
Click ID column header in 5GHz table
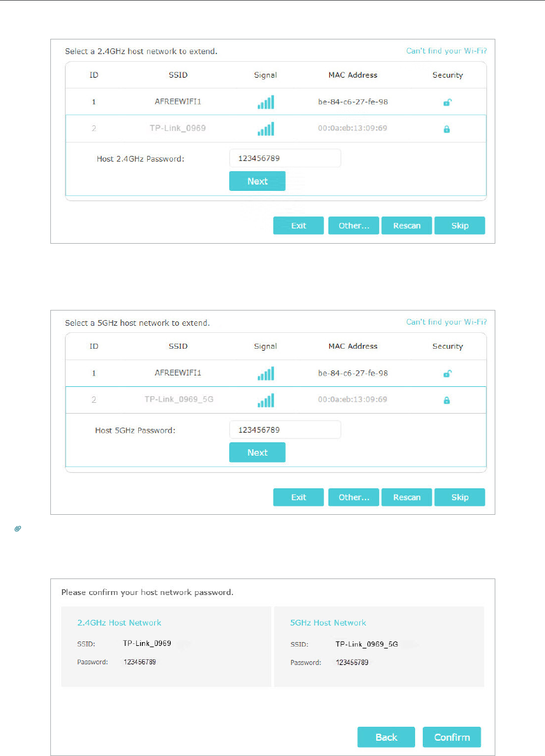pos(94,346)
